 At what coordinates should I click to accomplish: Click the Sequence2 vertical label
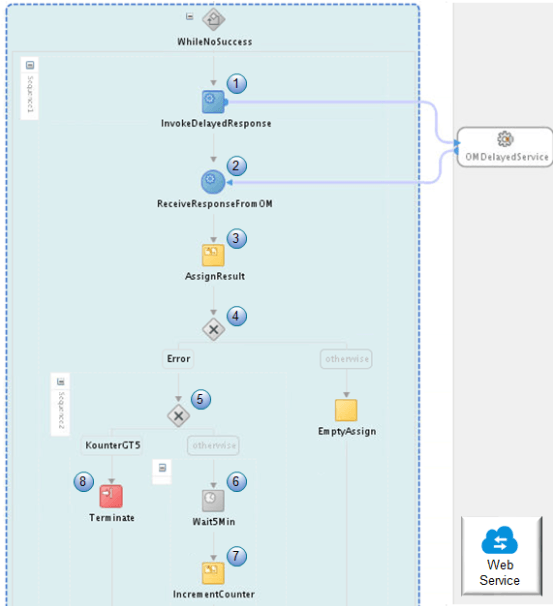[x=61, y=410]
